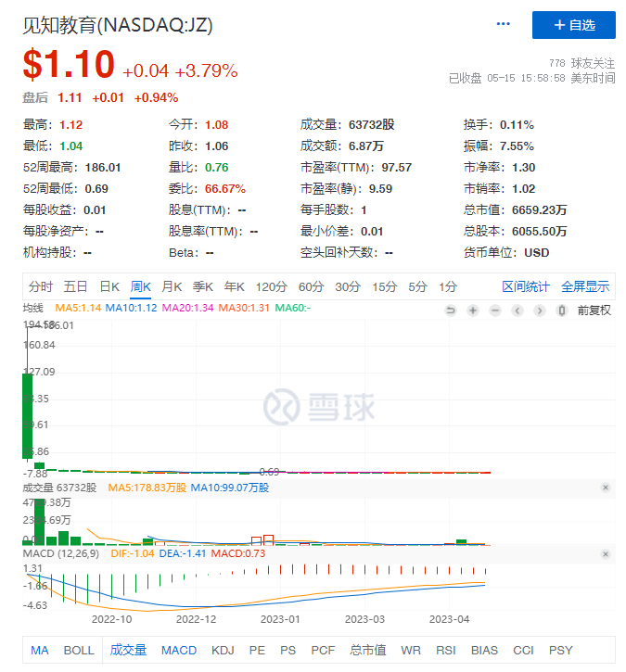Screen dimensions: 626x672
Task: Click the MA5:1.14 moving average label
Action: [x=78, y=308]
